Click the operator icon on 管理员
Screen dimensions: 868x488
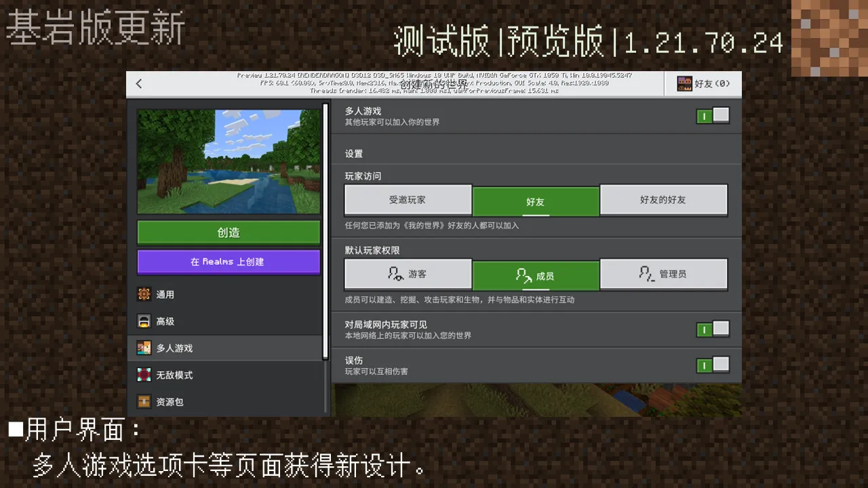pyautogui.click(x=647, y=274)
